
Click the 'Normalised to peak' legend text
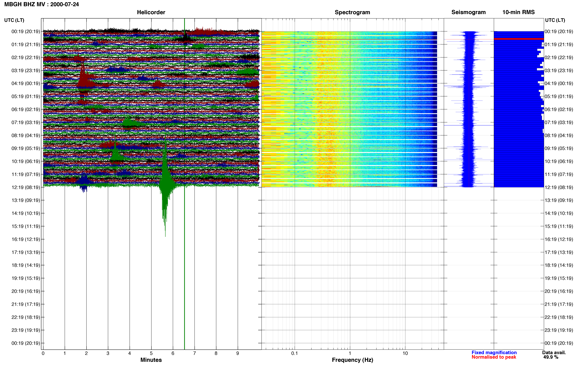coord(494,357)
